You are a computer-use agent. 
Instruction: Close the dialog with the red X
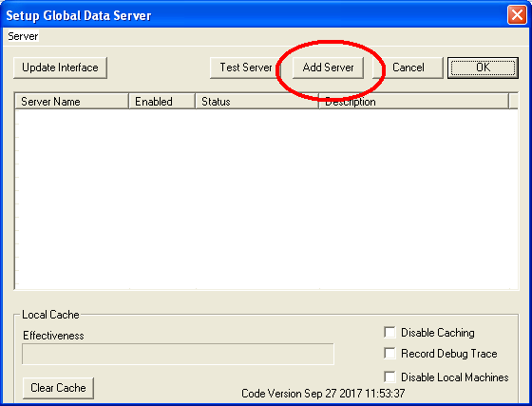(x=517, y=15)
